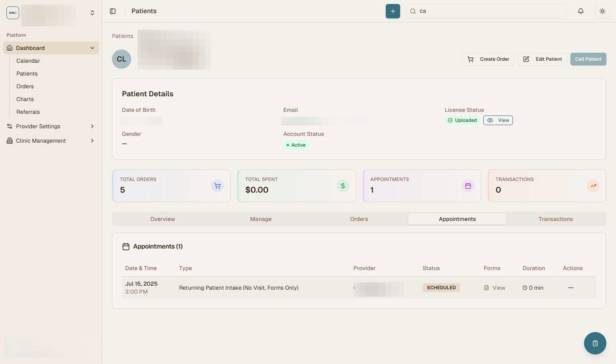The image size is (616, 364).
Task: Click the Clinic Management building icon
Action: point(10,141)
